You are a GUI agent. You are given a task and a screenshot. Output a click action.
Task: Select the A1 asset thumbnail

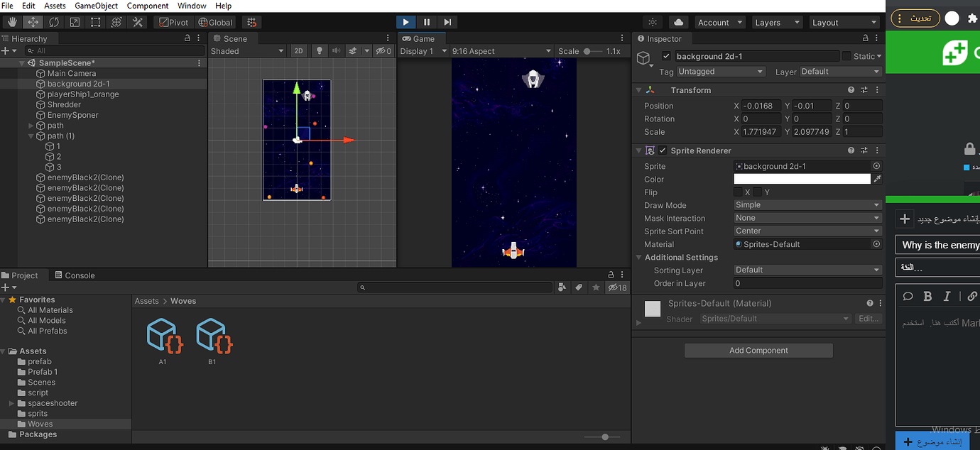(163, 336)
